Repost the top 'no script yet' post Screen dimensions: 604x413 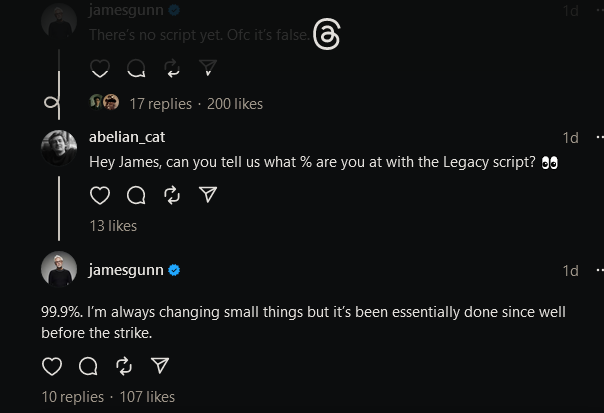pos(172,68)
